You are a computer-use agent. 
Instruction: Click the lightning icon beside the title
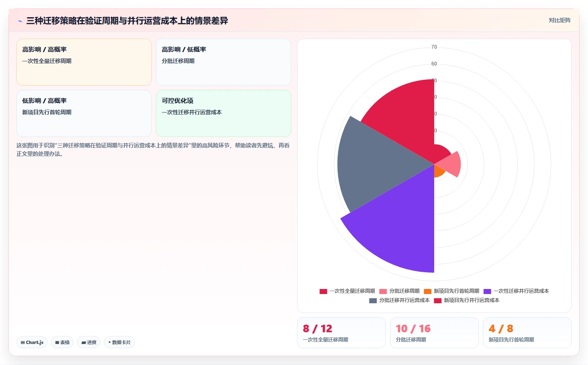point(20,21)
